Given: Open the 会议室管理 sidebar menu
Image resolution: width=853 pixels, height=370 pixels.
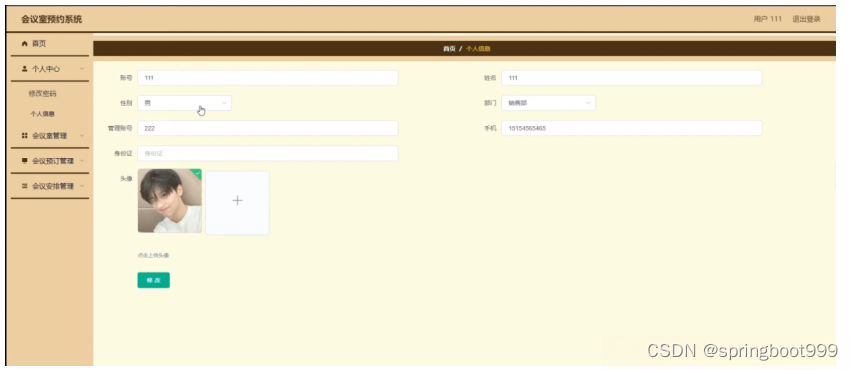Looking at the screenshot, I should tap(50, 135).
